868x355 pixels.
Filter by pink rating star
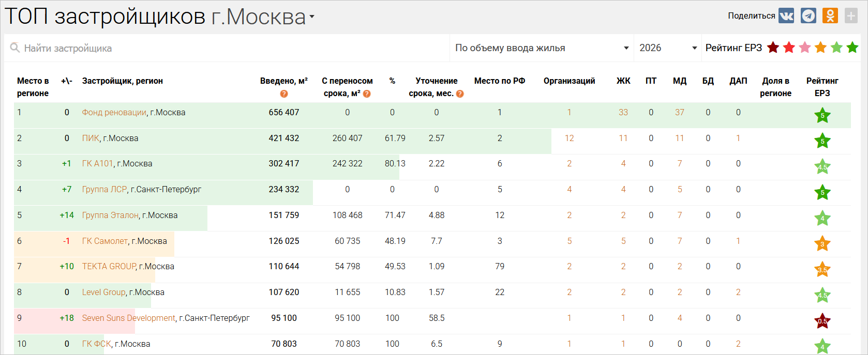(x=805, y=48)
